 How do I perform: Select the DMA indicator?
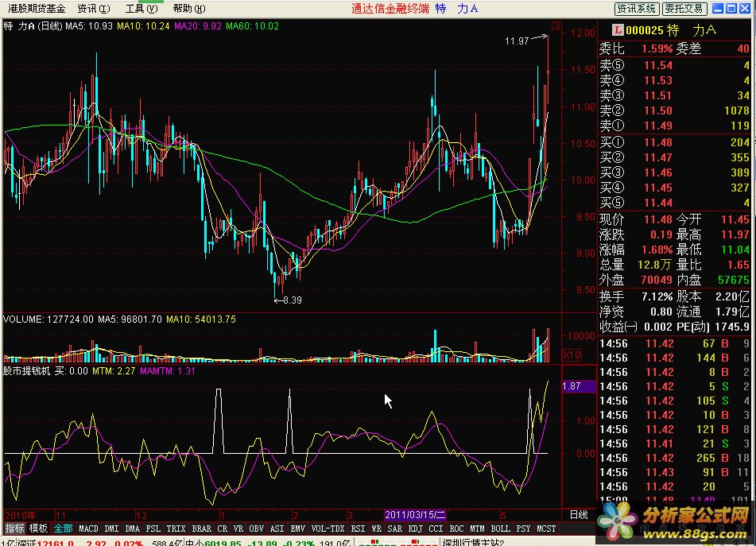[132, 529]
